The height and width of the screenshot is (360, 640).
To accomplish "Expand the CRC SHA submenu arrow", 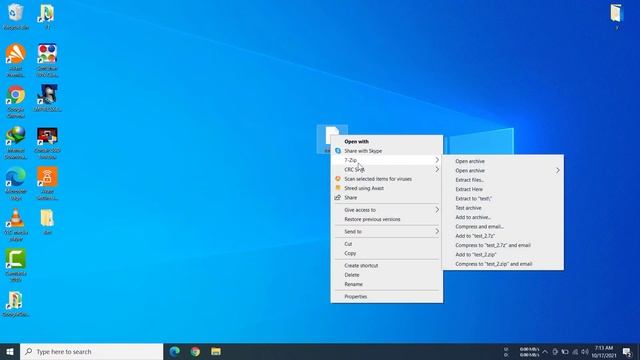I will (437, 169).
